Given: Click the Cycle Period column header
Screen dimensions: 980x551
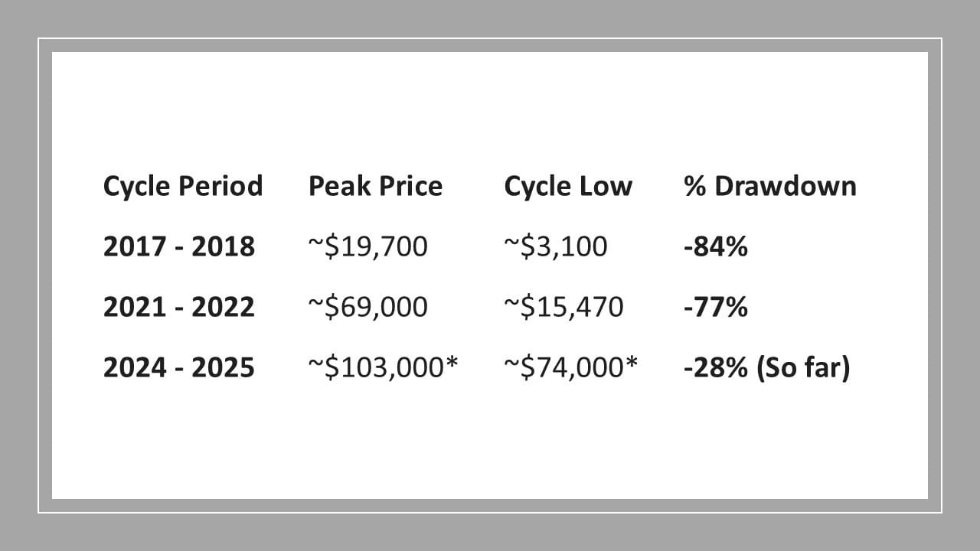Looking at the screenshot, I should click(182, 186).
